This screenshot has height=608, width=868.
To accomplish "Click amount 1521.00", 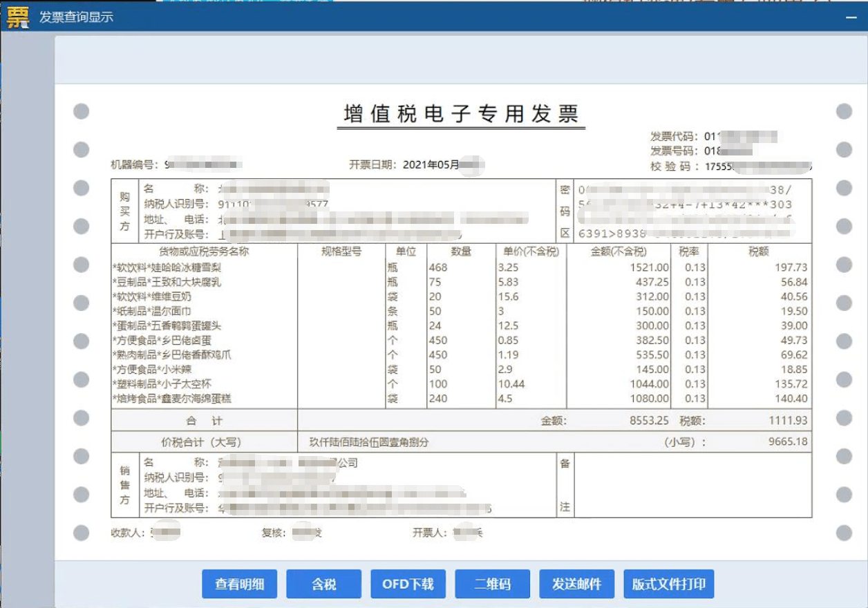I will tap(649, 267).
